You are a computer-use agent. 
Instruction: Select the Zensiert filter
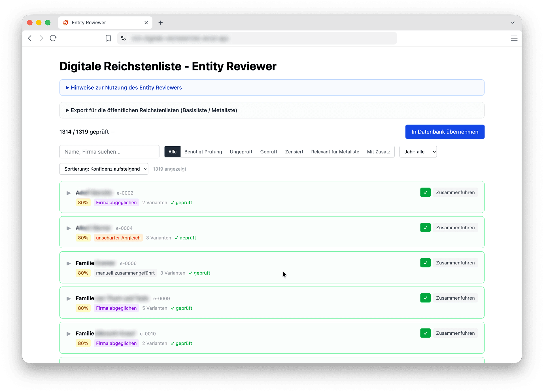click(x=294, y=152)
